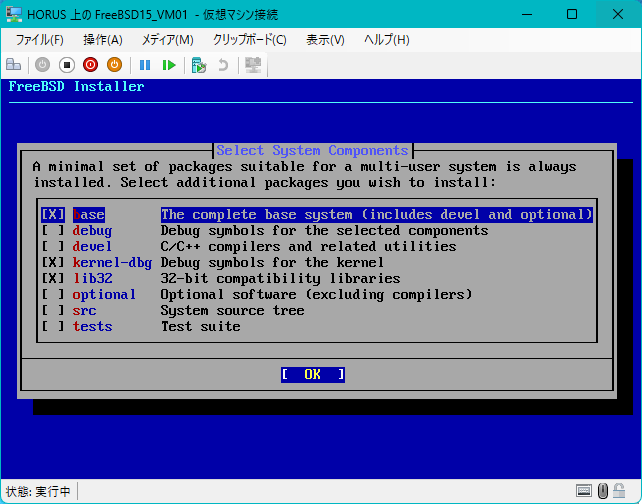This screenshot has width=642, height=504.
Task: Click 'Debug symbols for the kernel' text
Action: 272,262
